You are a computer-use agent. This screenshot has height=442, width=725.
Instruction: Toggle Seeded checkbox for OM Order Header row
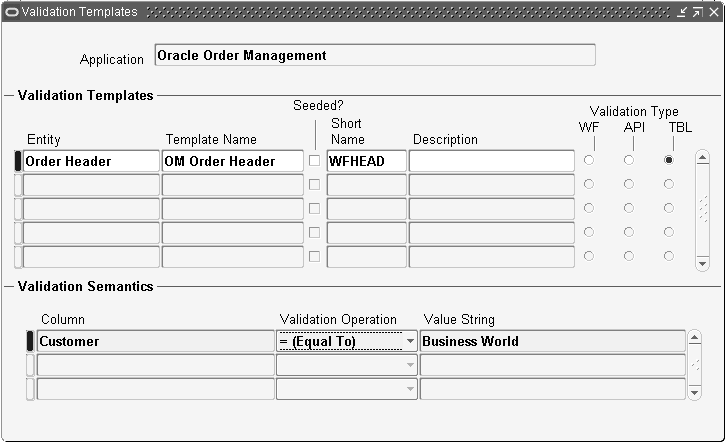314,160
